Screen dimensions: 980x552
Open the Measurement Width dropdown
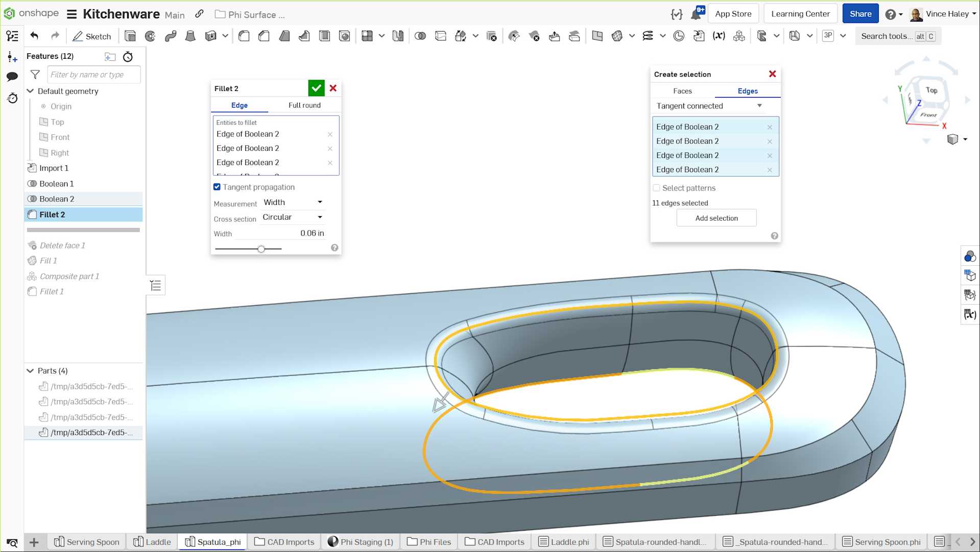click(x=293, y=202)
